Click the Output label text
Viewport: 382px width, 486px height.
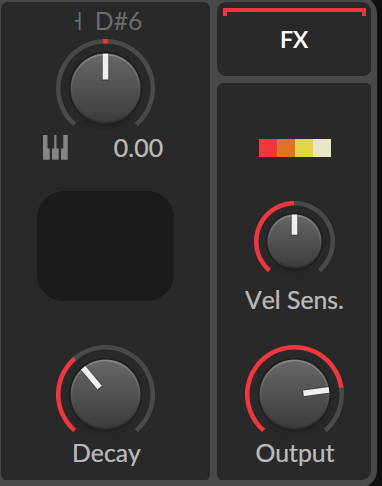[x=295, y=454]
